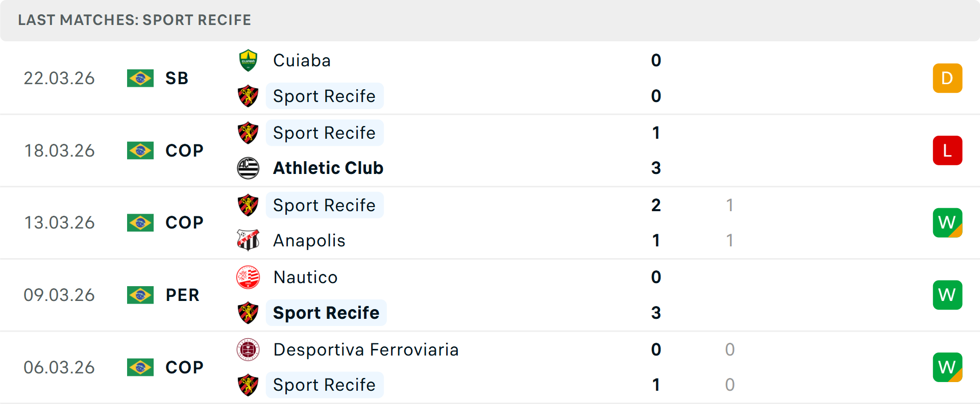Screen dimensions: 980x404
Task: Select the Desportiva Ferroviaria crest
Action: tap(248, 350)
